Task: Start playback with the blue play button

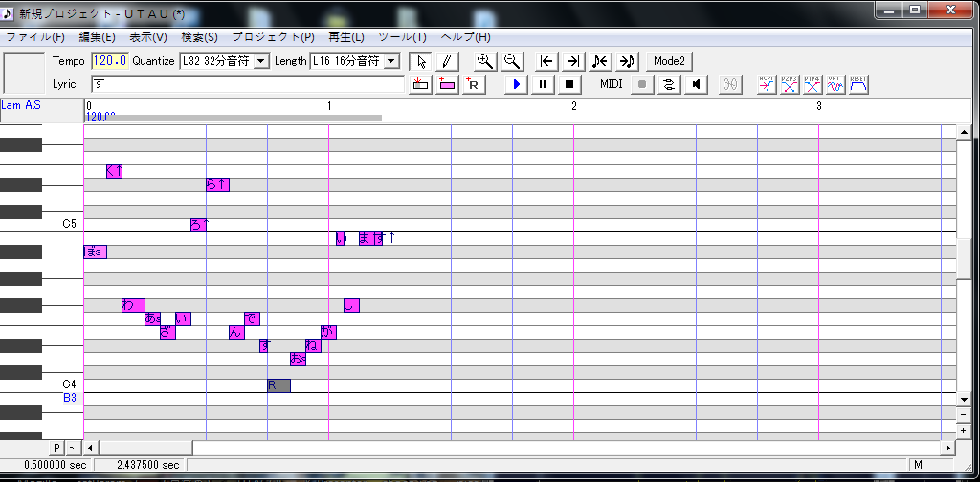Action: [516, 83]
